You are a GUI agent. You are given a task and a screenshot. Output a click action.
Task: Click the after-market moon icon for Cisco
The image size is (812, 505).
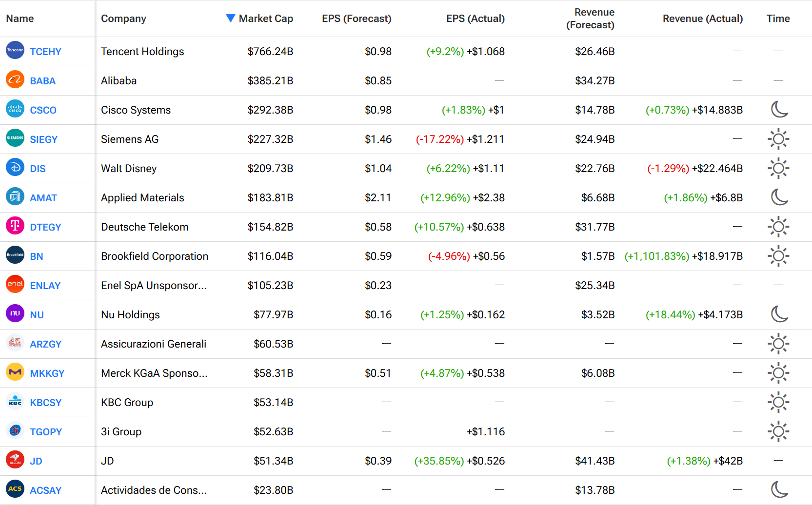(779, 109)
